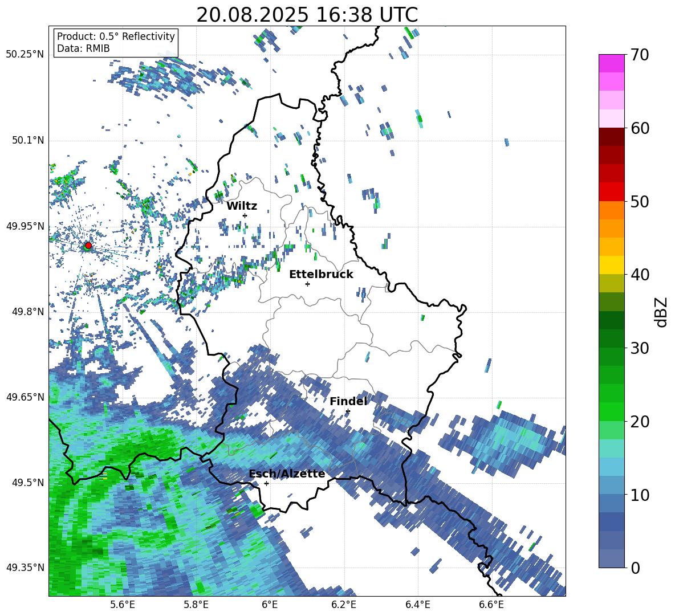
Task: Click the 49.65°N latitude label
Action: click(25, 397)
